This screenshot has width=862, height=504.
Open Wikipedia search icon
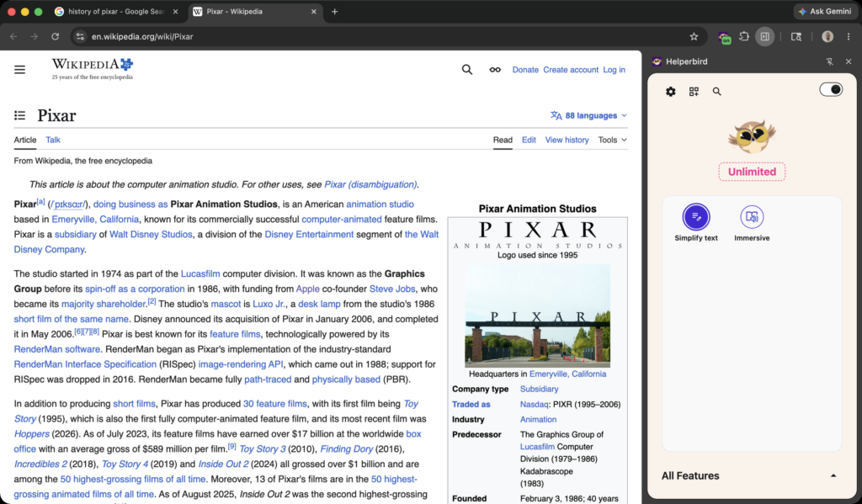pos(466,70)
